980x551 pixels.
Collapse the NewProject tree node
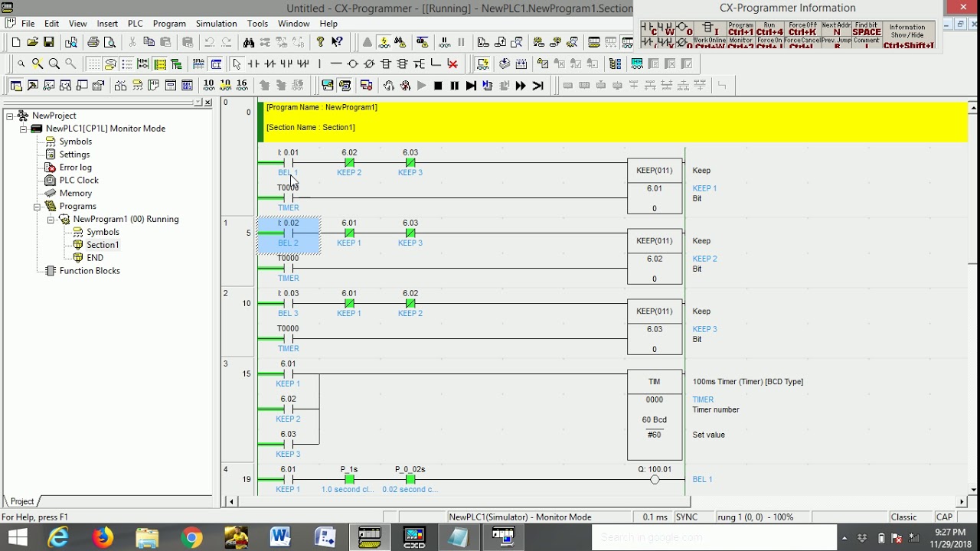11,116
